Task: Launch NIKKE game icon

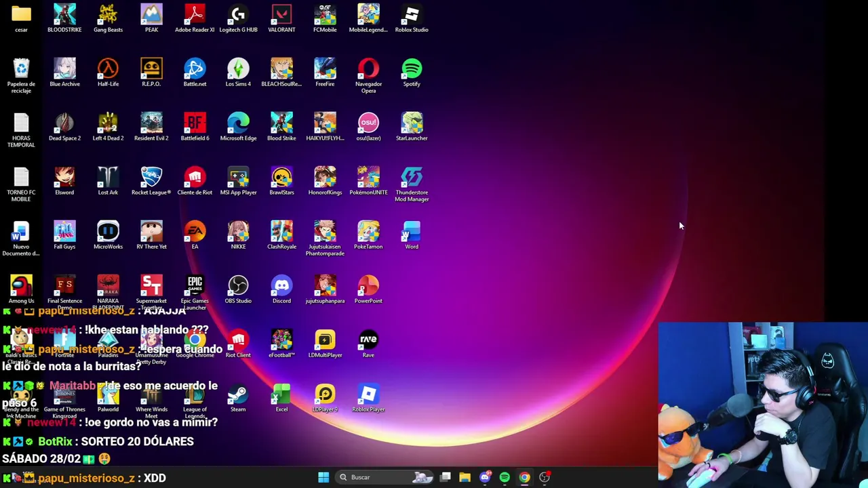Action: click(238, 235)
